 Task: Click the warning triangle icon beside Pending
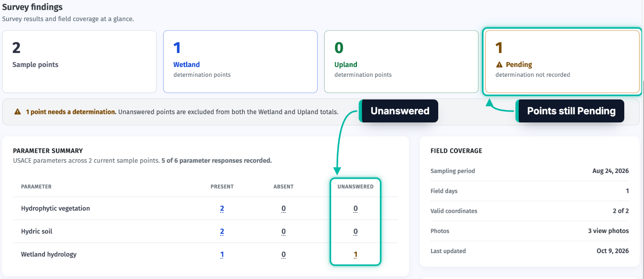click(499, 65)
